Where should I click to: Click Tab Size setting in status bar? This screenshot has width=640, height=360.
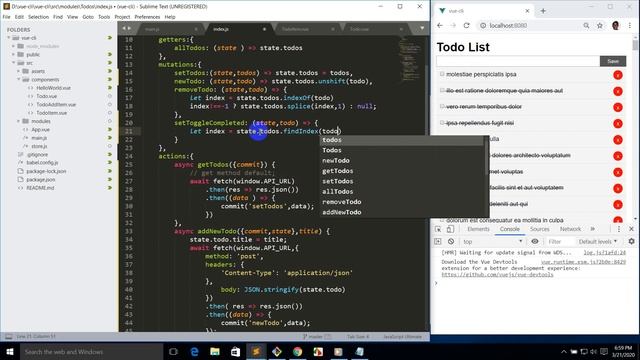pos(358,337)
